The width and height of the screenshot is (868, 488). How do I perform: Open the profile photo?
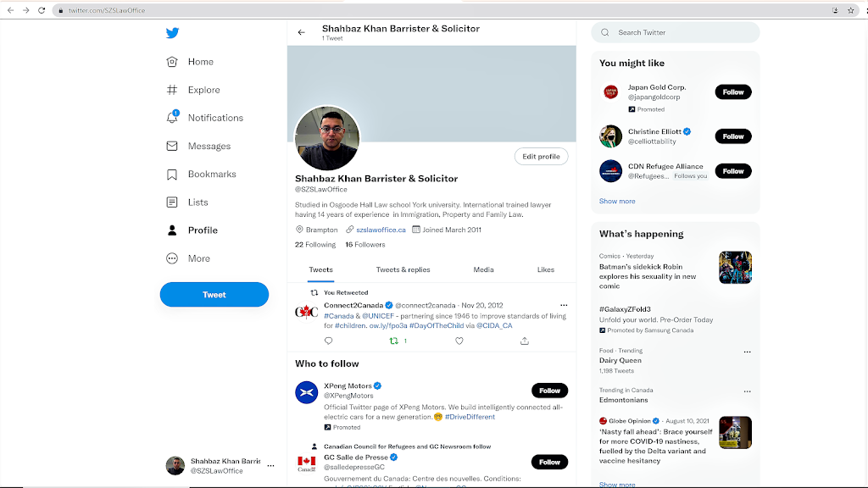tap(327, 138)
